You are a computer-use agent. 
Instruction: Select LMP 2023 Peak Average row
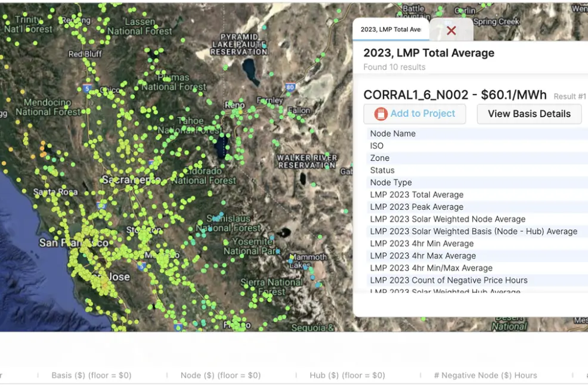coord(477,207)
